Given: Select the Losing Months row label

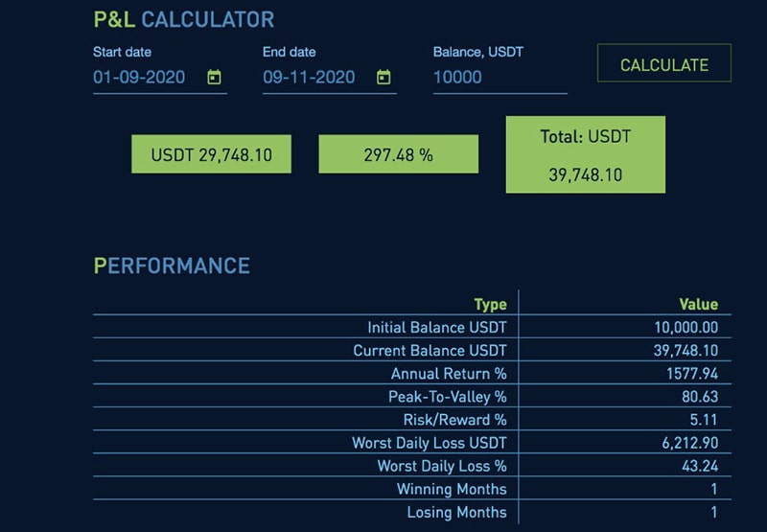Looking at the screenshot, I should 456,512.
